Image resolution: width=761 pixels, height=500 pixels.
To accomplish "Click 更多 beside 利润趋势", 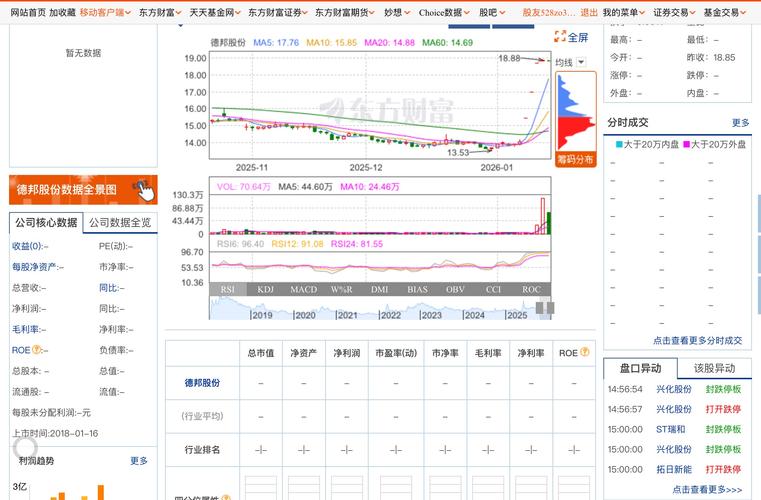I will (139, 461).
